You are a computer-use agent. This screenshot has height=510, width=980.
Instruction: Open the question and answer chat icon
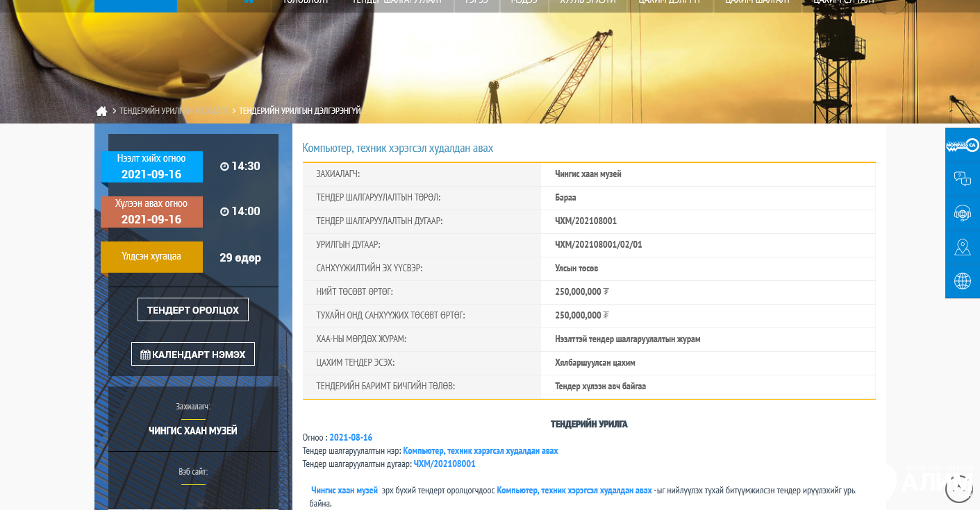click(x=962, y=179)
